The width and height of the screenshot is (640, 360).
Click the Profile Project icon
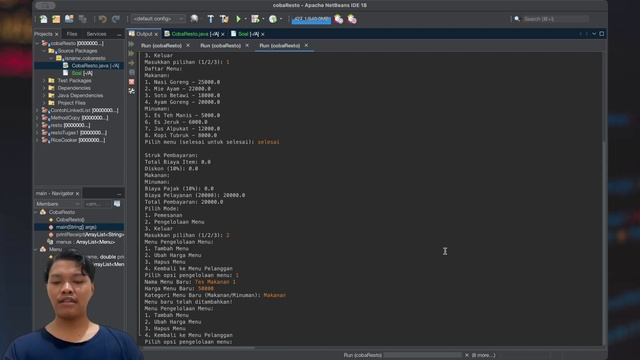click(273, 19)
